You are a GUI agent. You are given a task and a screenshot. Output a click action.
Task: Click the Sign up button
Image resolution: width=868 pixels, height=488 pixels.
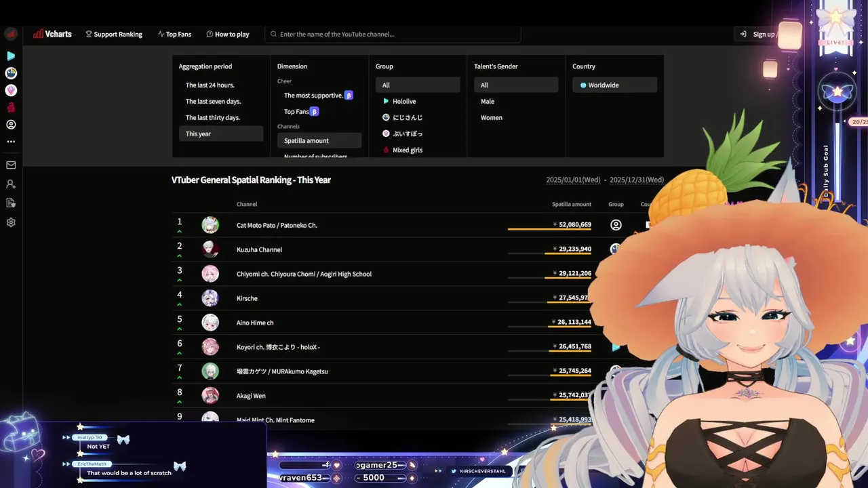point(757,34)
